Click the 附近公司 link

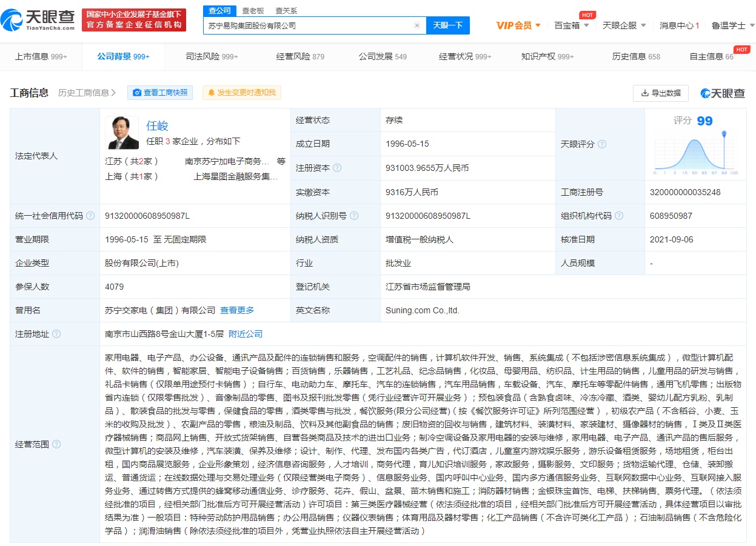pyautogui.click(x=246, y=334)
